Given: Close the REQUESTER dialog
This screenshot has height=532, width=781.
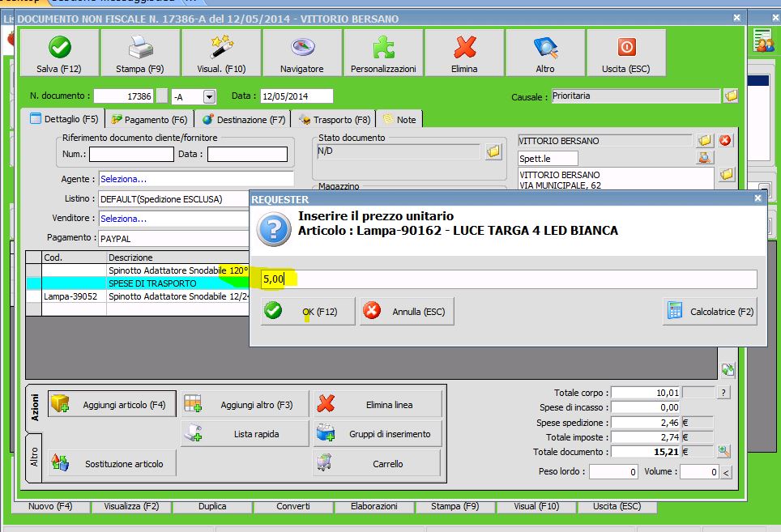Looking at the screenshot, I should pos(758,198).
